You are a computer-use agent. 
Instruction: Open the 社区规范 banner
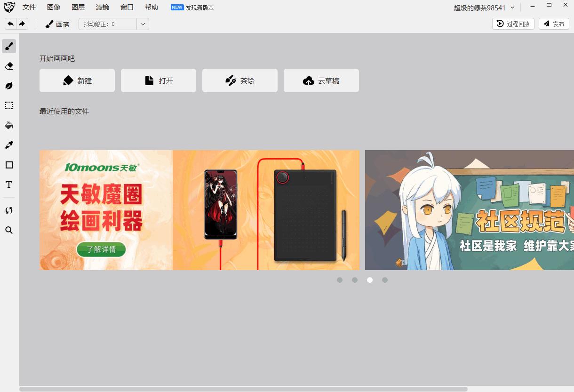click(470, 210)
